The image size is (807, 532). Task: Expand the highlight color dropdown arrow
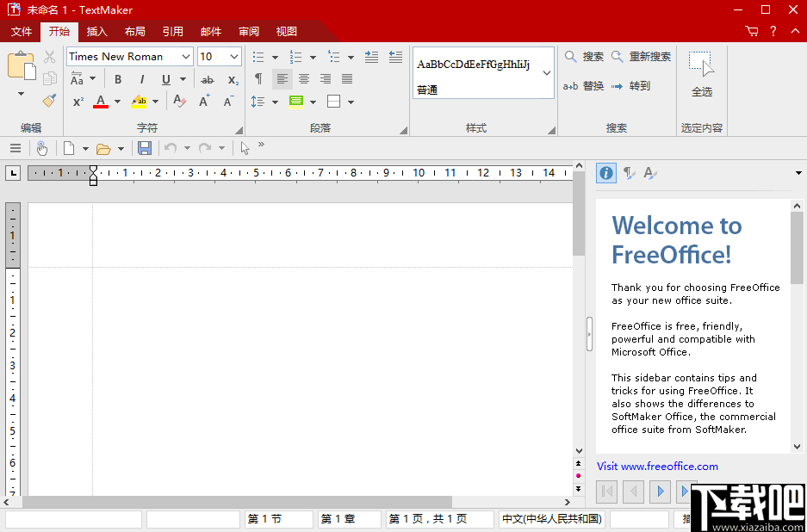click(x=153, y=101)
